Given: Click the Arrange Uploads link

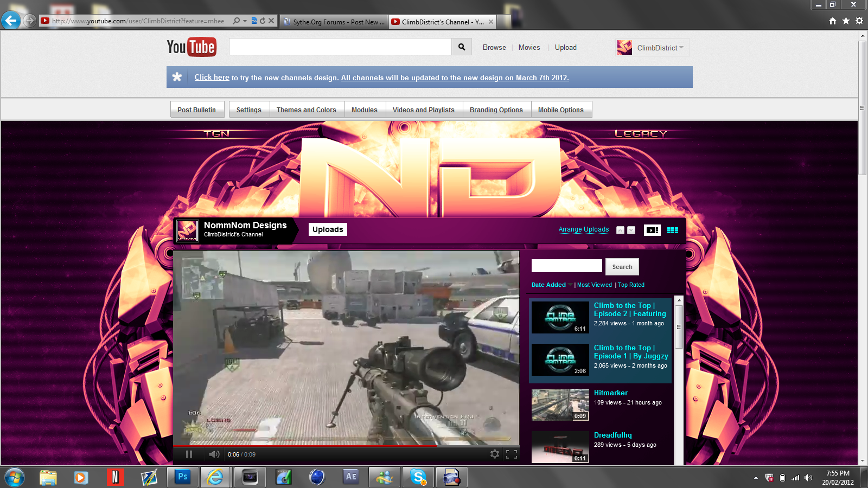Looking at the screenshot, I should [584, 229].
